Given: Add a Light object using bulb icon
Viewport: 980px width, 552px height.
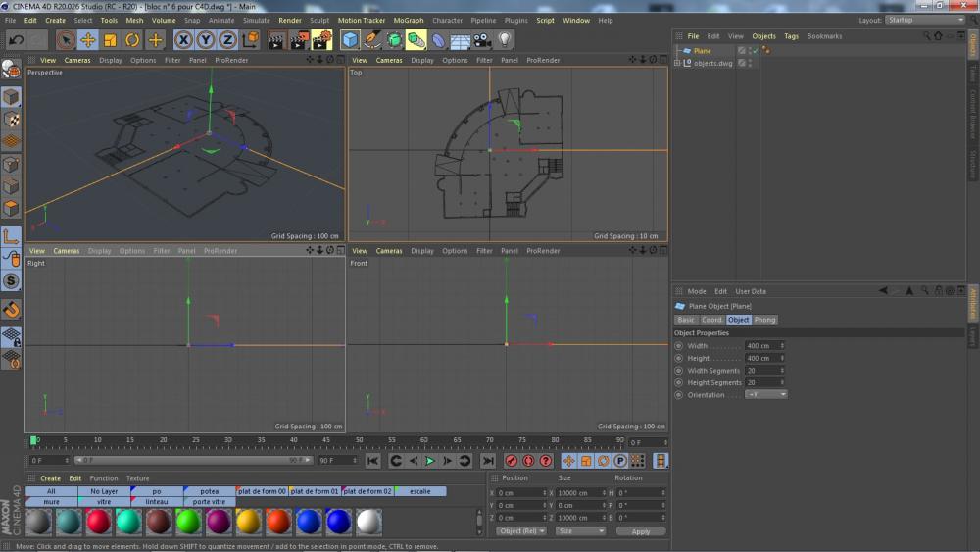Looking at the screenshot, I should (505, 40).
